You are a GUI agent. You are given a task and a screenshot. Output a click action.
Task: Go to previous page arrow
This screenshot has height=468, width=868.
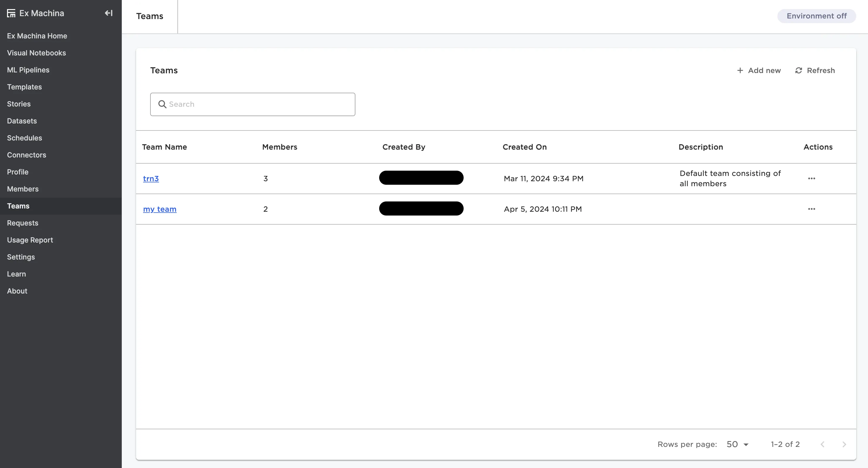click(823, 445)
